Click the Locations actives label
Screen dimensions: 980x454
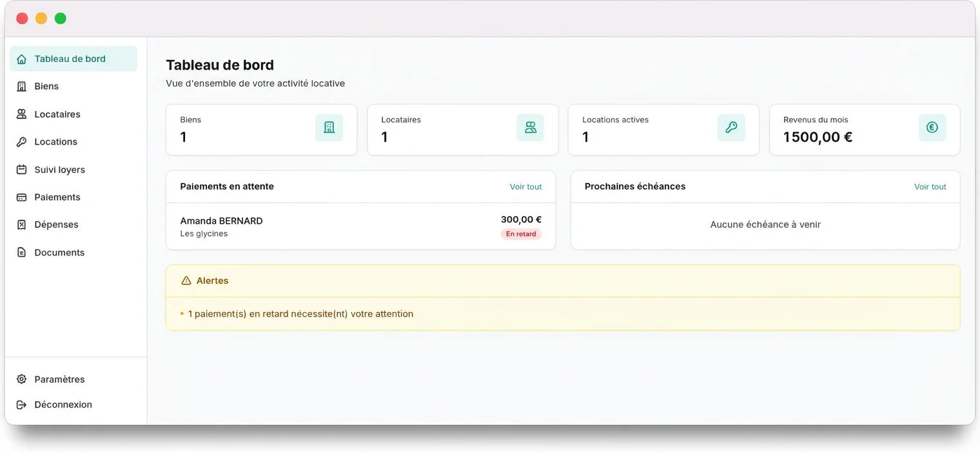(x=615, y=120)
